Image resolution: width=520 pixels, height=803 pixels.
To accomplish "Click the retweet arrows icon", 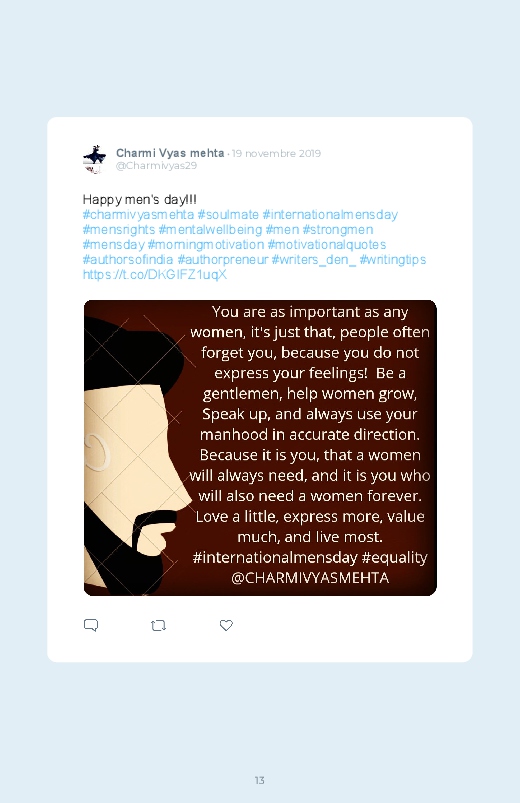I will 158,625.
